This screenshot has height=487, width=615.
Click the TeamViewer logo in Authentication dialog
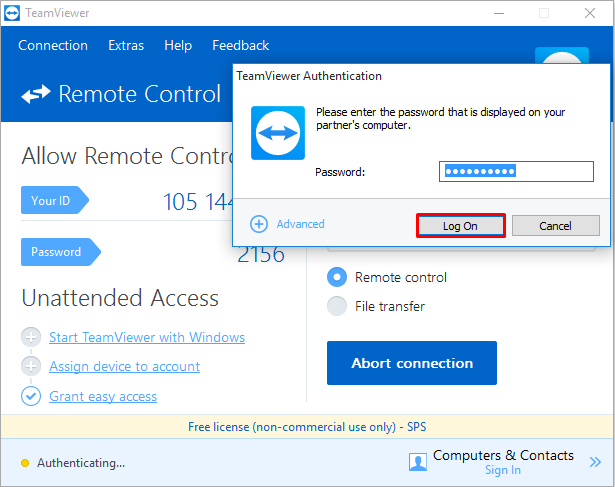(278, 133)
